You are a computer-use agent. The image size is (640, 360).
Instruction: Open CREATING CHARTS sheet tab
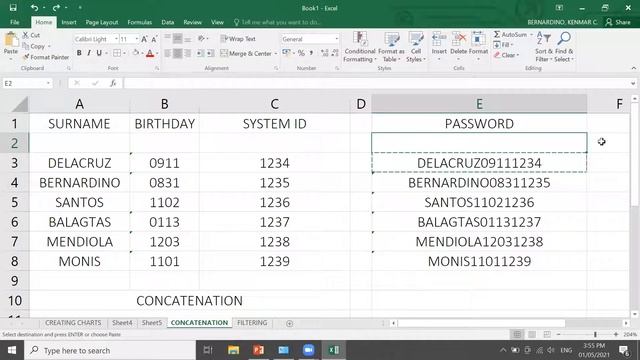click(x=73, y=322)
